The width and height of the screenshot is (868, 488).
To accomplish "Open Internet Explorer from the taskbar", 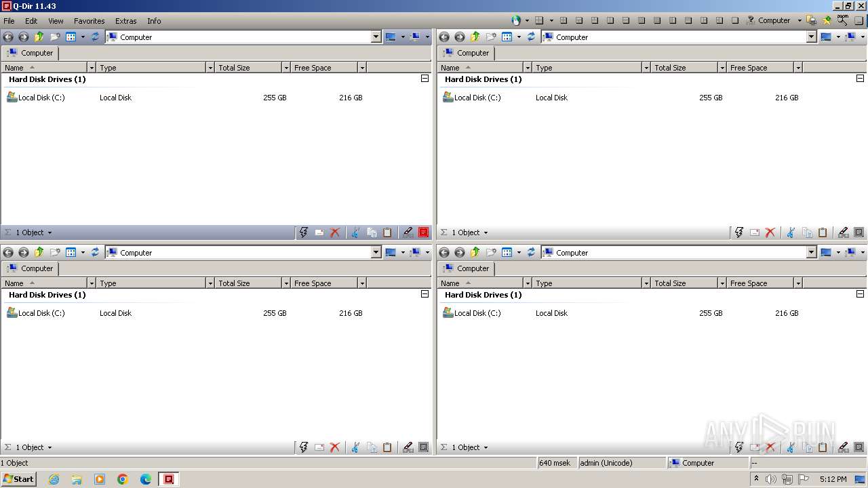I will tap(54, 479).
